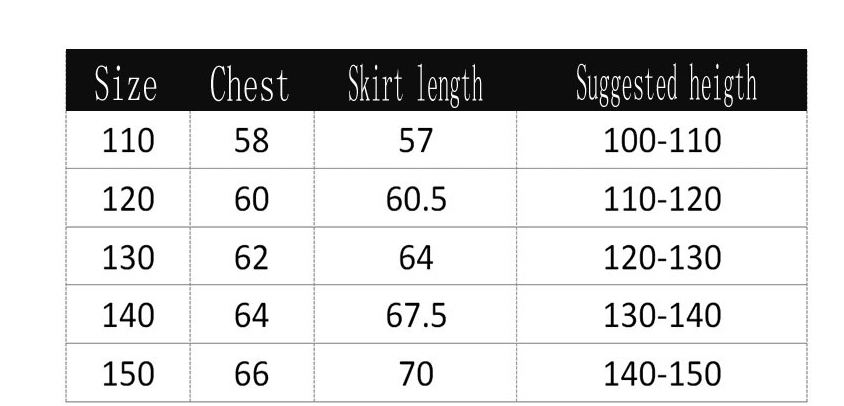
Task: Click chest value 62
Action: click(252, 256)
